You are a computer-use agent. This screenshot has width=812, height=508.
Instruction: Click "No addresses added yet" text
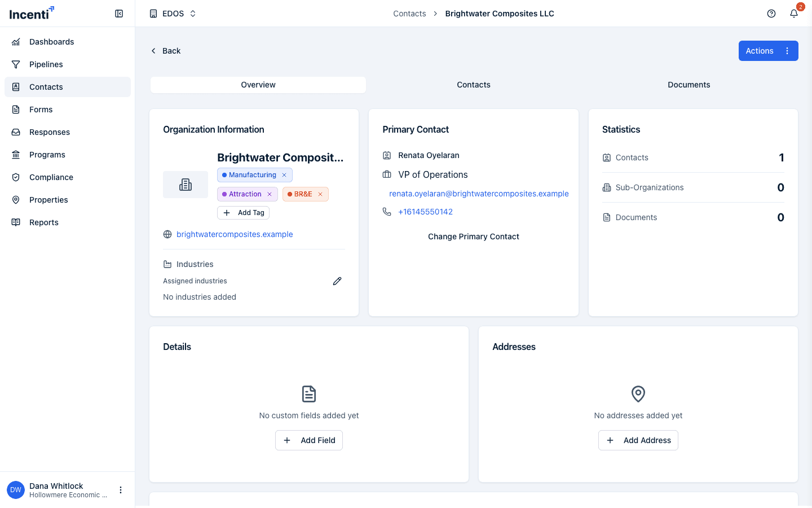[638, 415]
